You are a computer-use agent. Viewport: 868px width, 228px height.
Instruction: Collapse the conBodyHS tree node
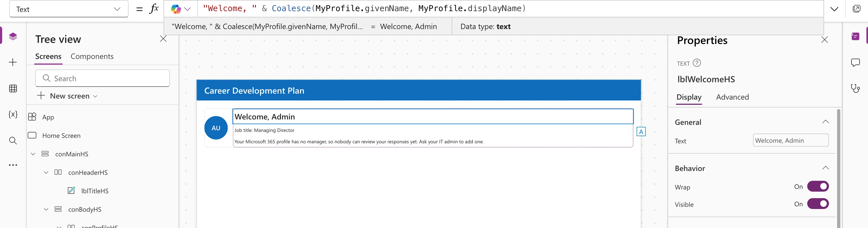click(x=46, y=209)
